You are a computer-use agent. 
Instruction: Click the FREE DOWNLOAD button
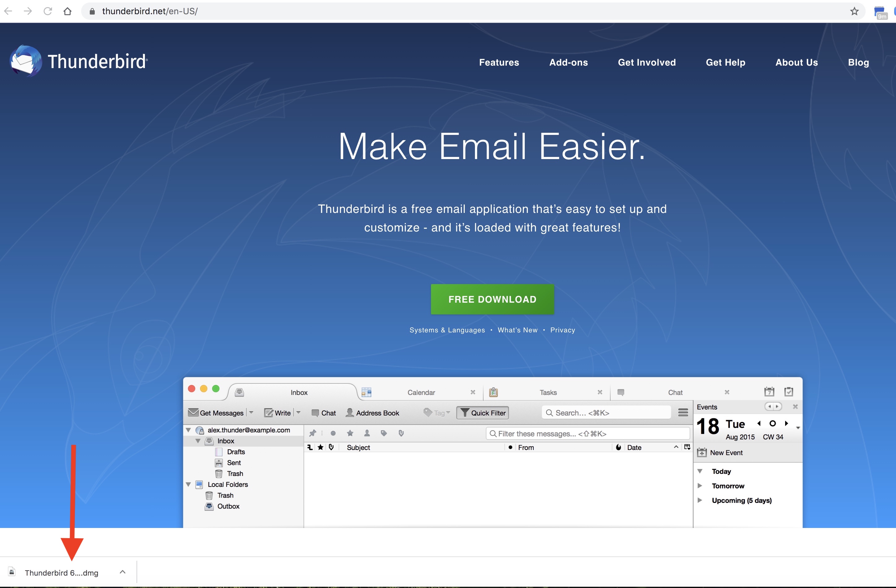pos(492,300)
